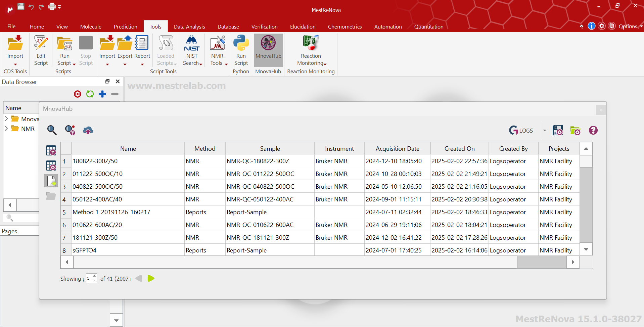Launch NIST Search

[x=192, y=50]
